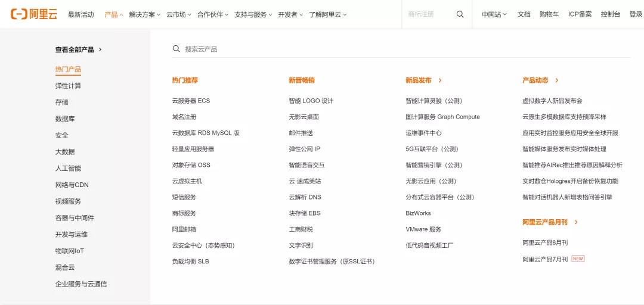Open VMware 服务 link

point(423,229)
